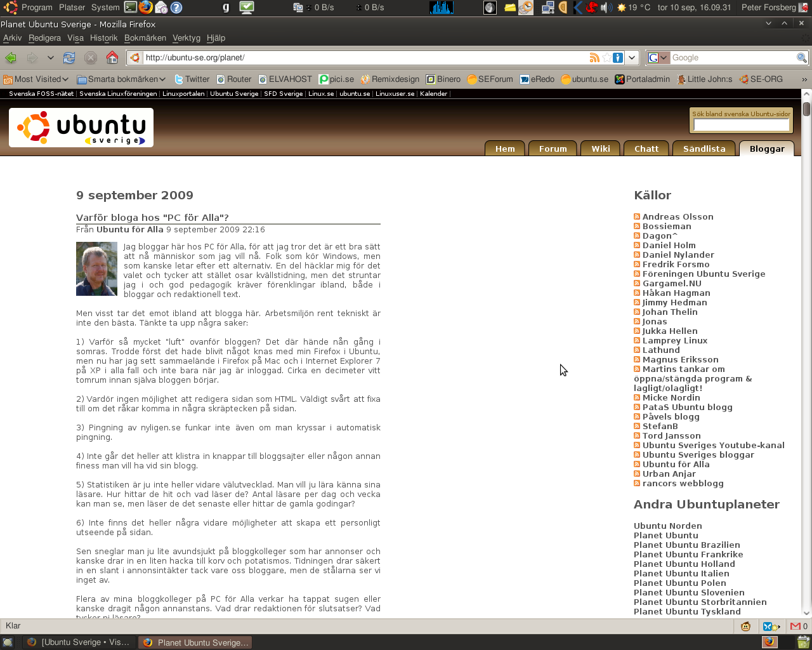Open the System menu in top panel

click(105, 8)
